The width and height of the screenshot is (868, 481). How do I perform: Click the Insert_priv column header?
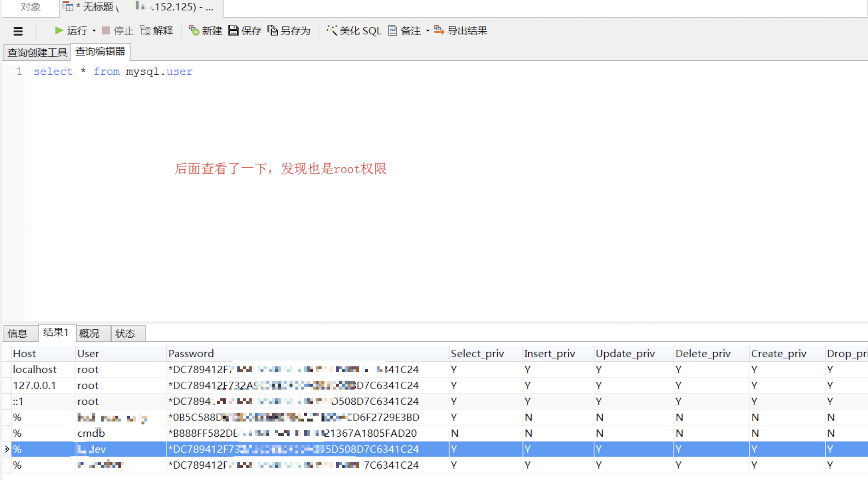pos(558,353)
